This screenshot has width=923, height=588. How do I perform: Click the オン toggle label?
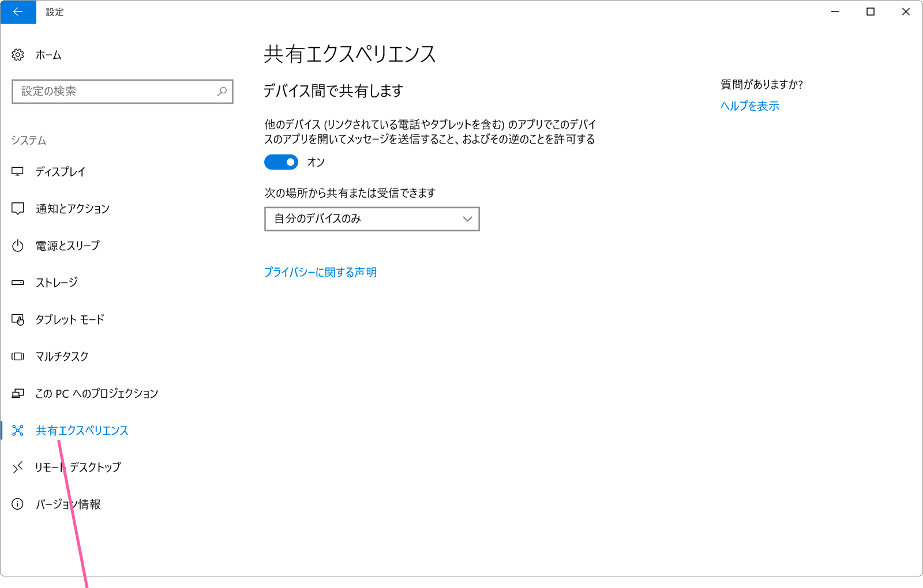[316, 163]
